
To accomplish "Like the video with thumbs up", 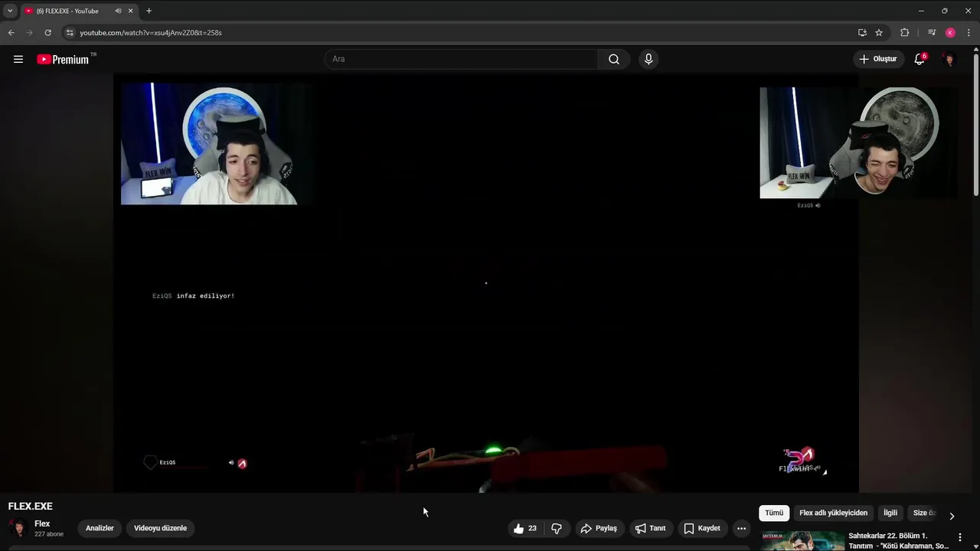I will click(x=525, y=528).
